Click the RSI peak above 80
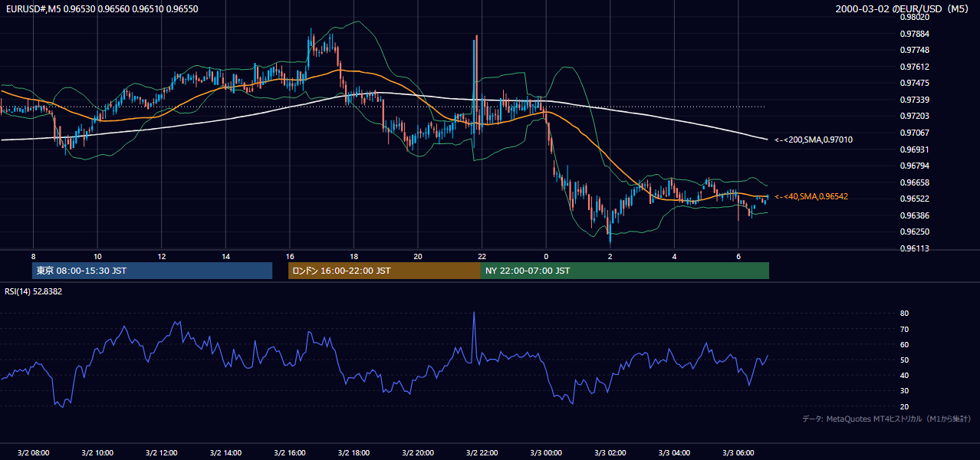 click(474, 314)
